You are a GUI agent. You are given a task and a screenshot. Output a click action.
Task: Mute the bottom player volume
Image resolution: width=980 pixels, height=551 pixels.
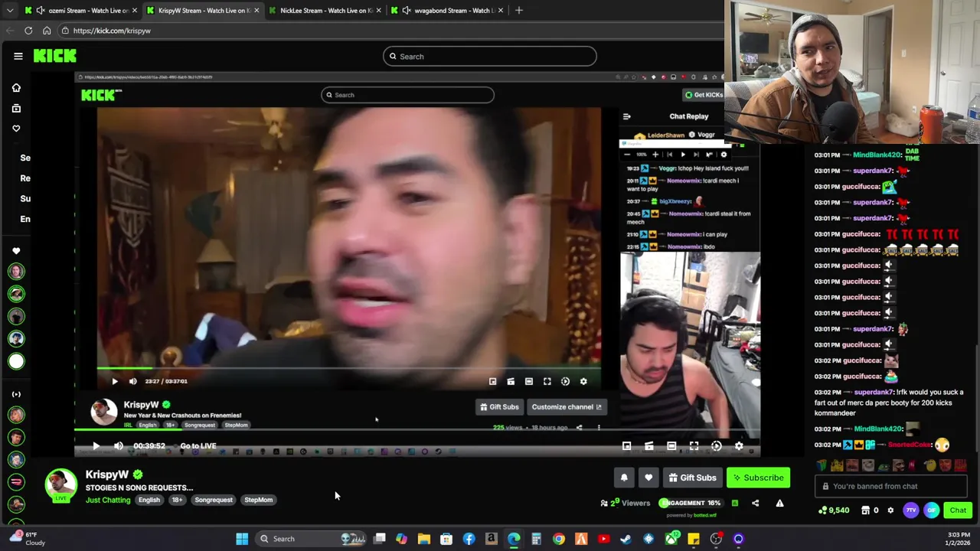pos(119,445)
